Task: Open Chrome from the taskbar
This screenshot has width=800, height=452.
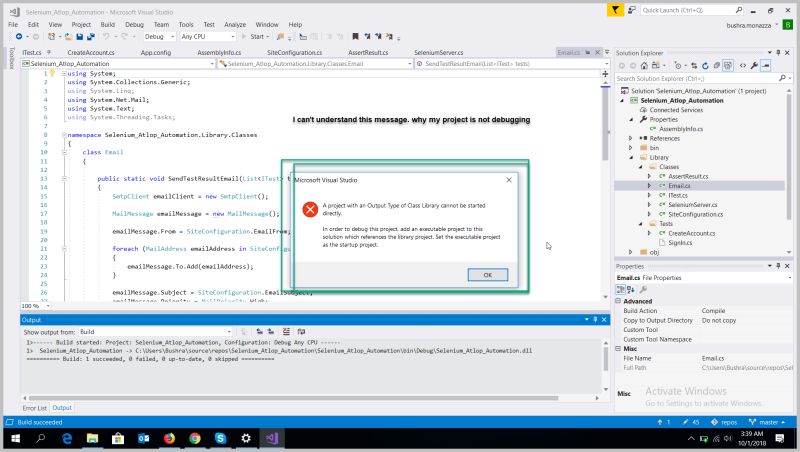Action: pyautogui.click(x=194, y=438)
